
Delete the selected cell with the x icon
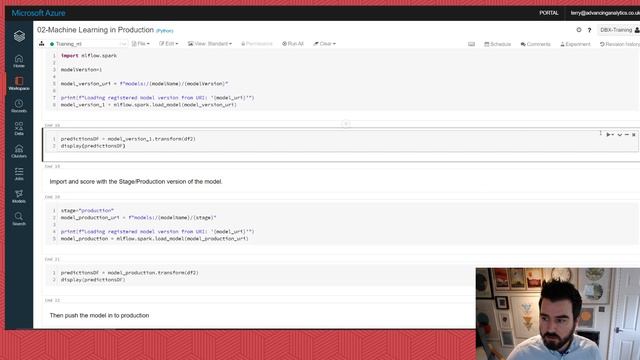[634, 134]
